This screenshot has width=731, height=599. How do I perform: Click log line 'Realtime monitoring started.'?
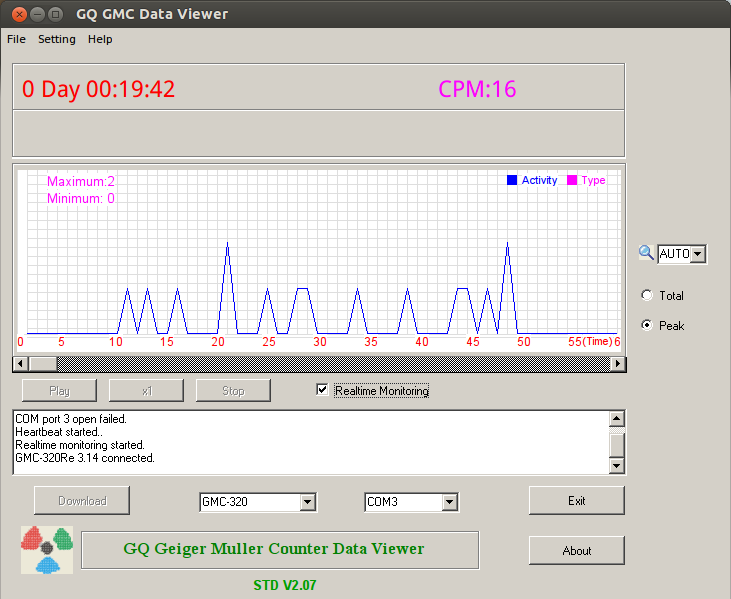click(x=80, y=445)
